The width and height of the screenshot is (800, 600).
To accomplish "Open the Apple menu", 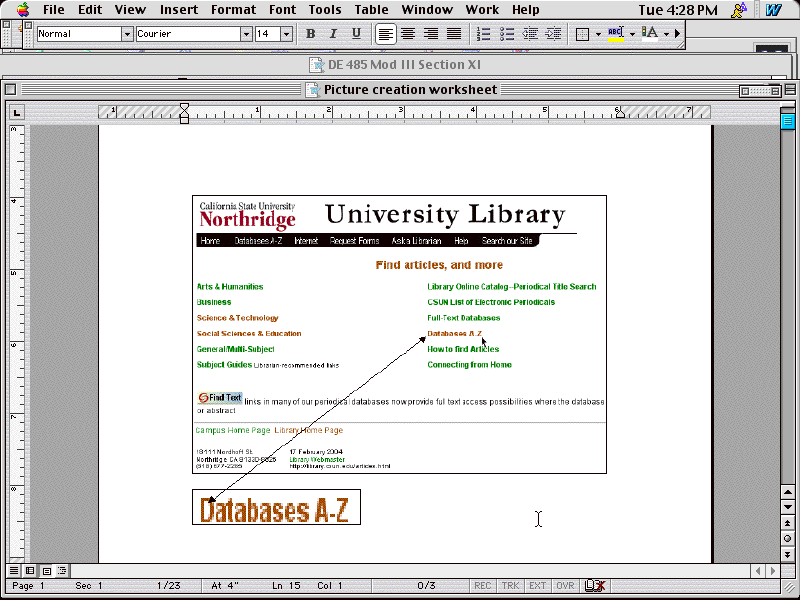I will coord(23,10).
